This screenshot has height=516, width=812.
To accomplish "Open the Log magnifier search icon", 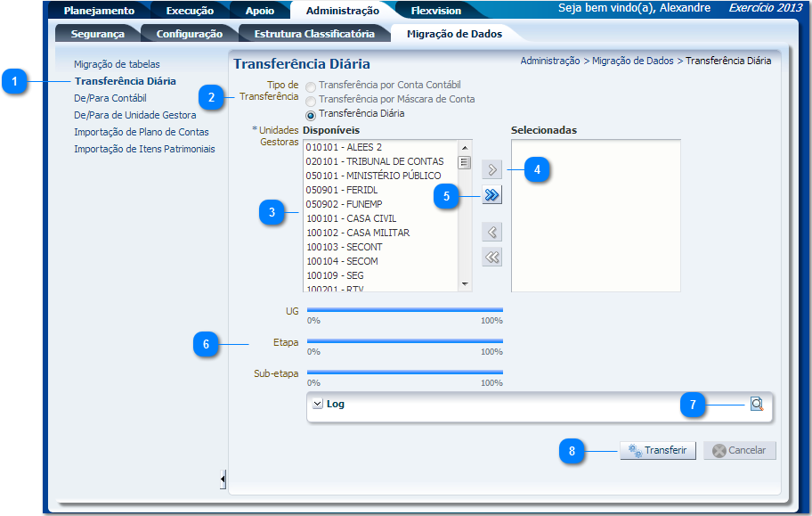I will click(x=756, y=404).
